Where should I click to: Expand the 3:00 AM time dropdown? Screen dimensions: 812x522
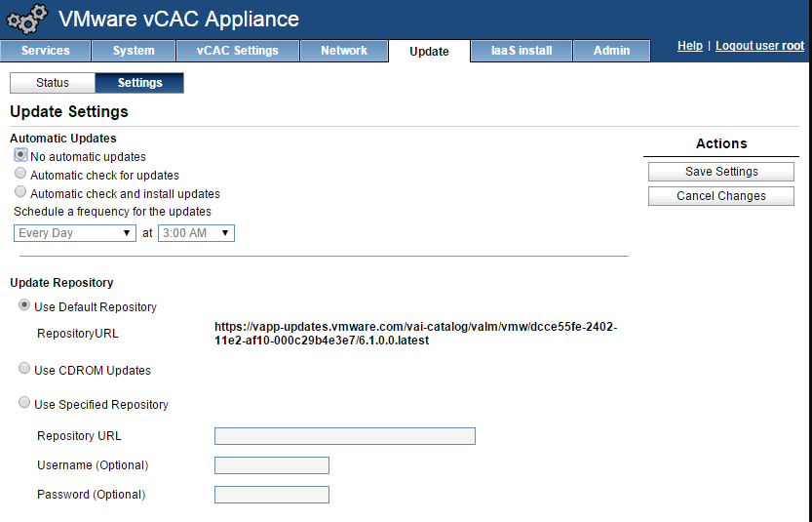point(196,233)
